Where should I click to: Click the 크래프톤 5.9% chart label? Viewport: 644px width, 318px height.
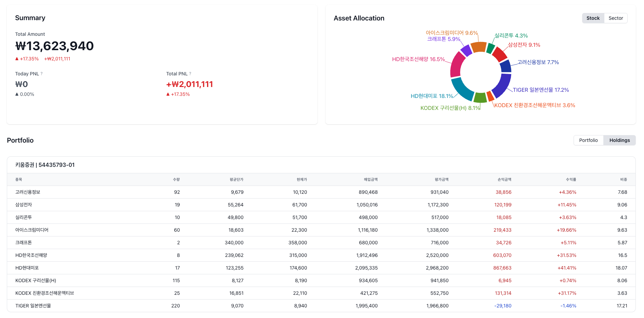coord(443,39)
